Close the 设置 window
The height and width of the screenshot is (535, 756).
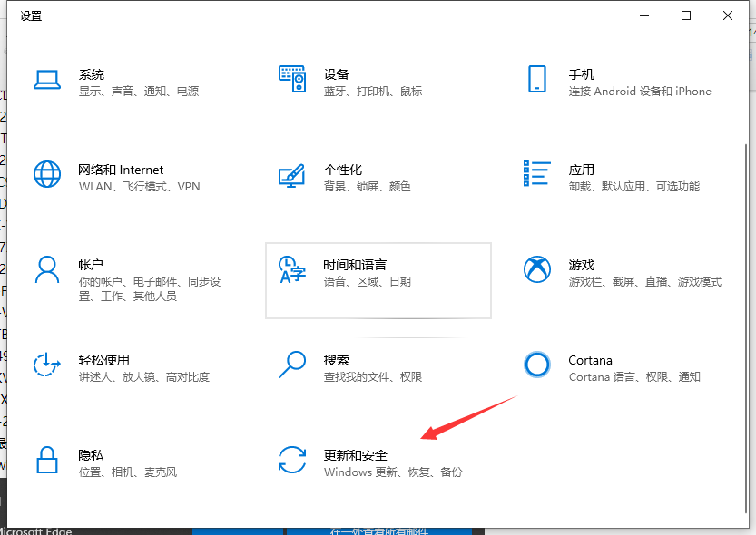728,15
